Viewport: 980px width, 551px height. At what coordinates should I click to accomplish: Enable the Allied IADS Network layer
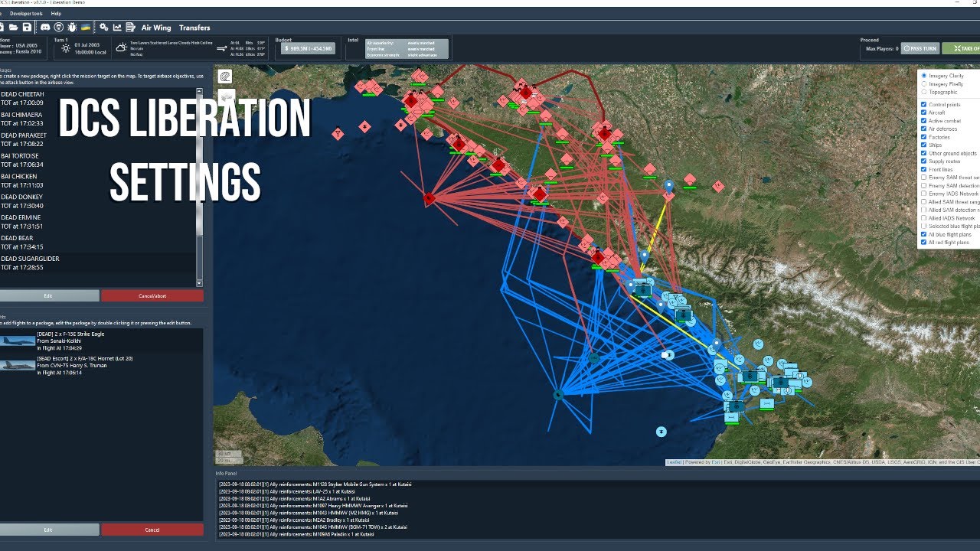[x=924, y=218]
